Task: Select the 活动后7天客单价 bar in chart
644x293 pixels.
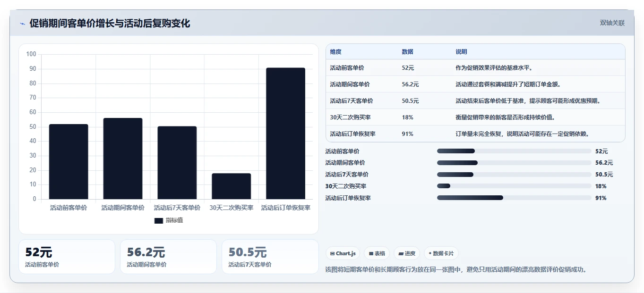Action: point(177,163)
